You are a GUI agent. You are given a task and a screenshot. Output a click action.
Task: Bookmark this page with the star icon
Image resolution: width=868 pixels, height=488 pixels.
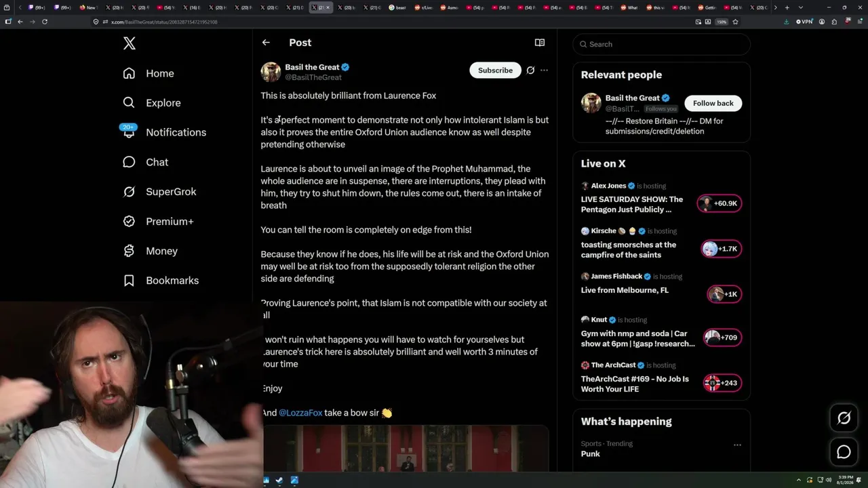point(735,22)
